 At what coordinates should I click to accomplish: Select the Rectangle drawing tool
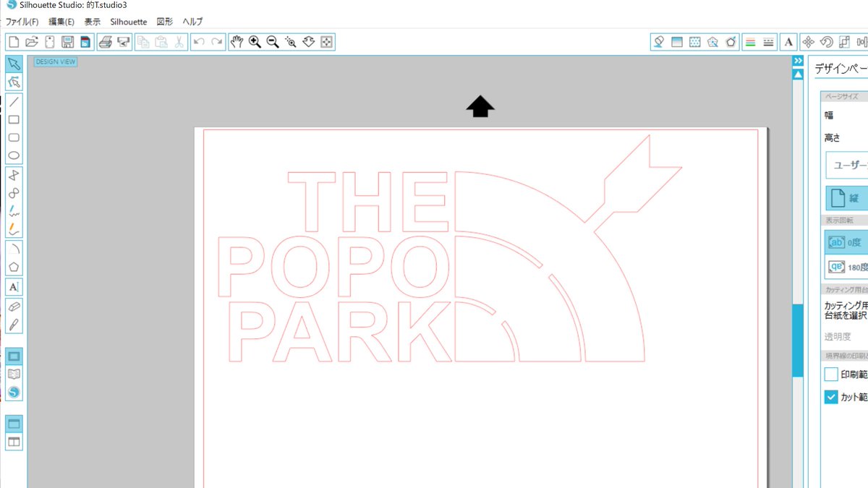[14, 120]
